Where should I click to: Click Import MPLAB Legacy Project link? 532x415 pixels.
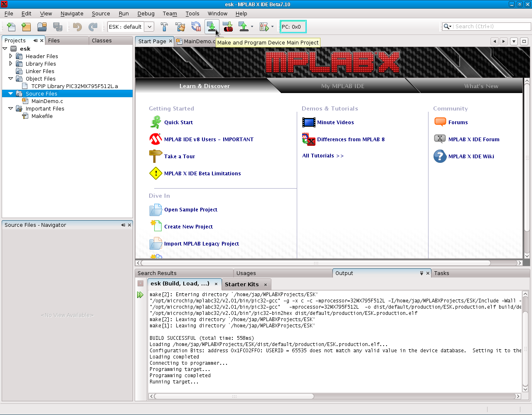(x=202, y=243)
